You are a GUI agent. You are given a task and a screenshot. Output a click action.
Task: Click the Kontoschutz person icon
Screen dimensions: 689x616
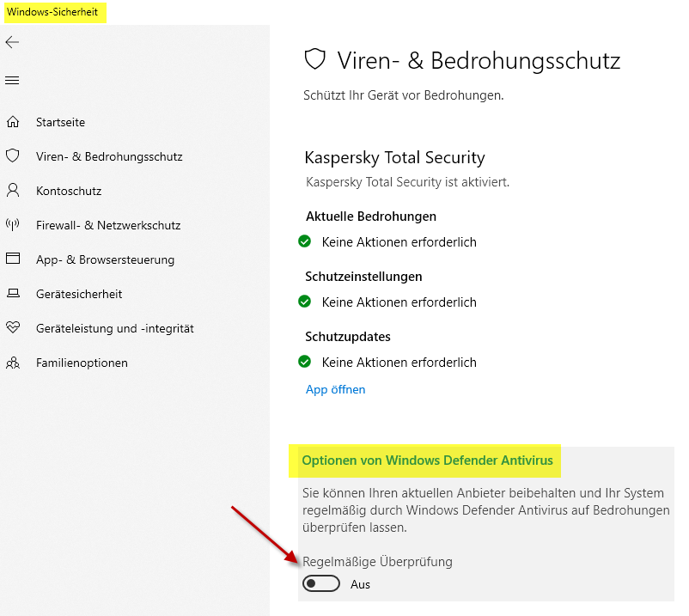[x=12, y=191]
